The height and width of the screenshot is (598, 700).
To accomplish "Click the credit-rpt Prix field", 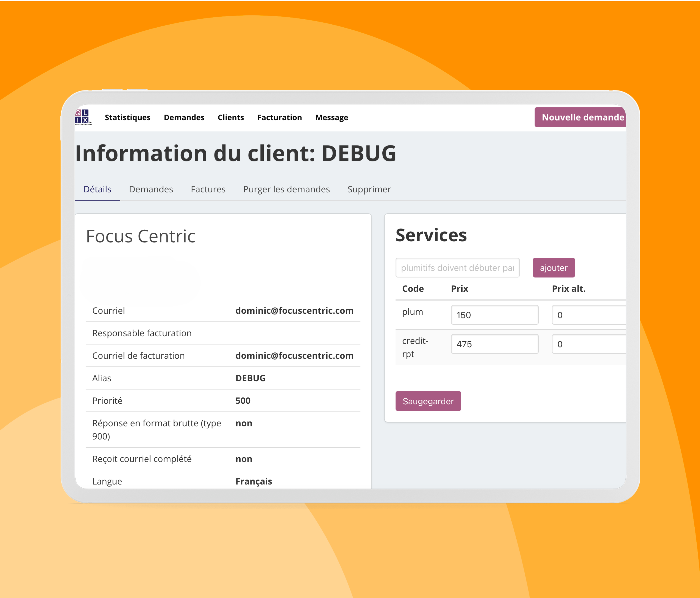I will 494,344.
